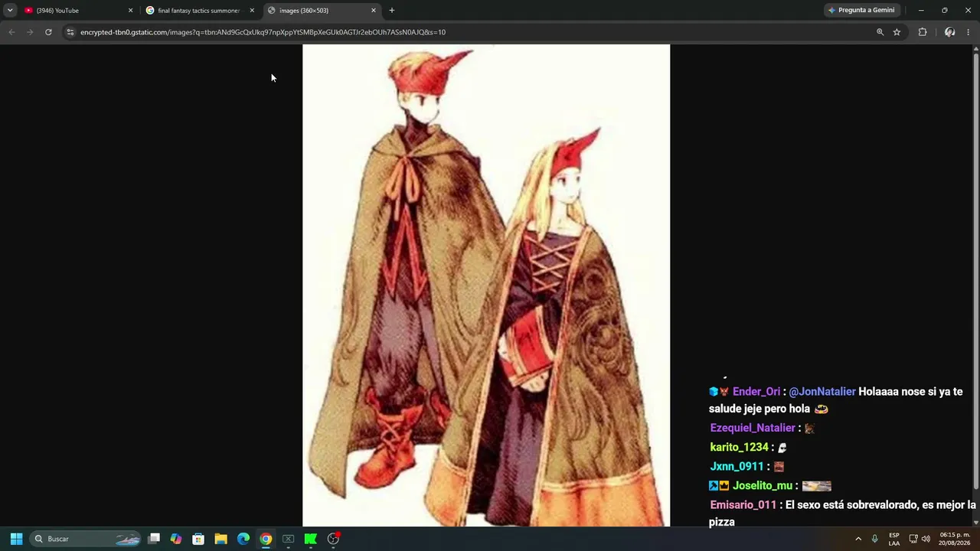Click the Buscar taskbar search box

point(87,539)
